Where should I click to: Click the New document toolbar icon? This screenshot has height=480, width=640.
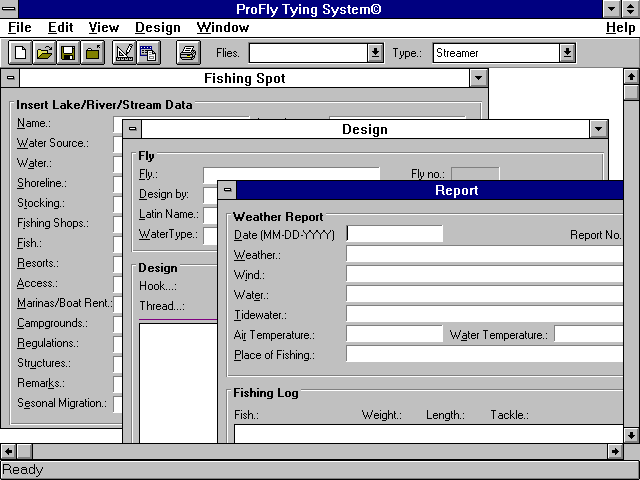pos(20,53)
